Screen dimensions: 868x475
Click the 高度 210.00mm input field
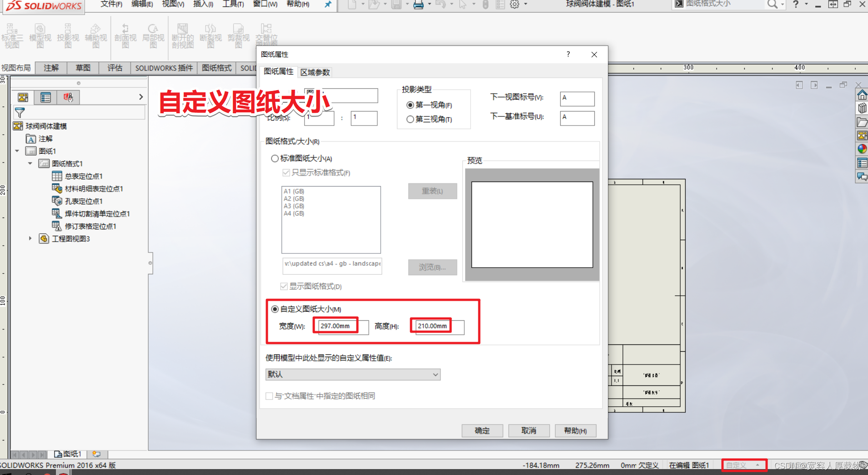(440, 327)
